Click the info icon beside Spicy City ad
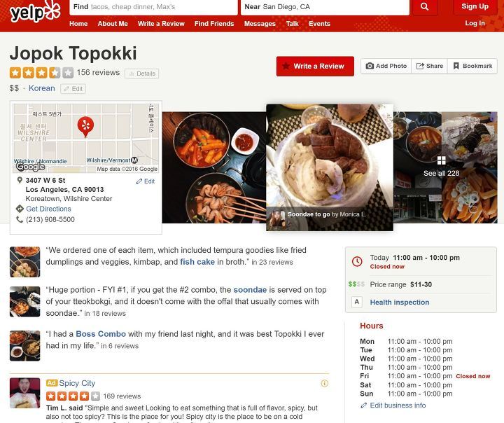 [325, 383]
